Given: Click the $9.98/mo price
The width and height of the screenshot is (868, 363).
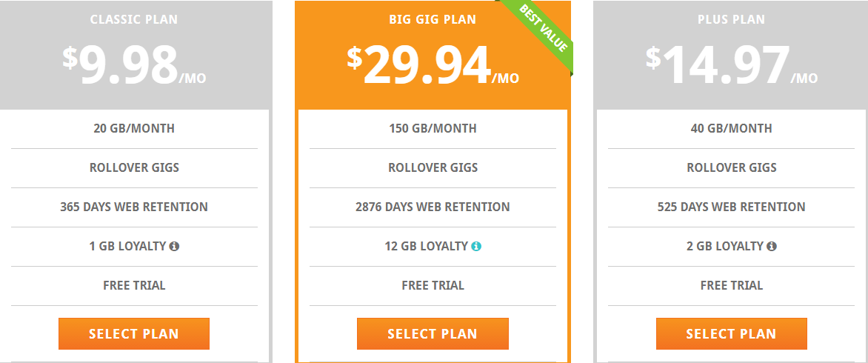Looking at the screenshot, I should (134, 64).
